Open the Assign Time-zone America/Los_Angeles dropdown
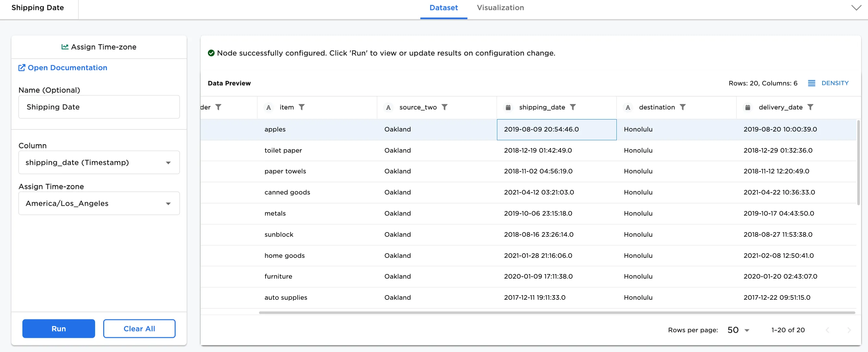 click(99, 203)
